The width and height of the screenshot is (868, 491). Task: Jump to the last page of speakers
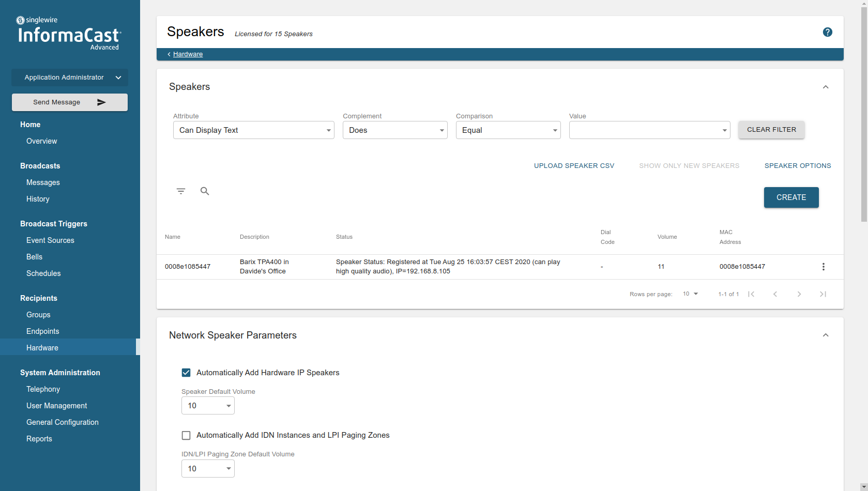(x=823, y=294)
